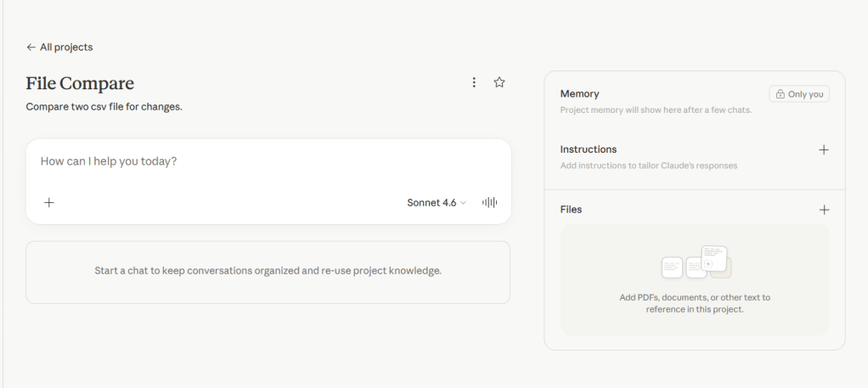Focus the "How can I help you today?" field

(x=255, y=161)
